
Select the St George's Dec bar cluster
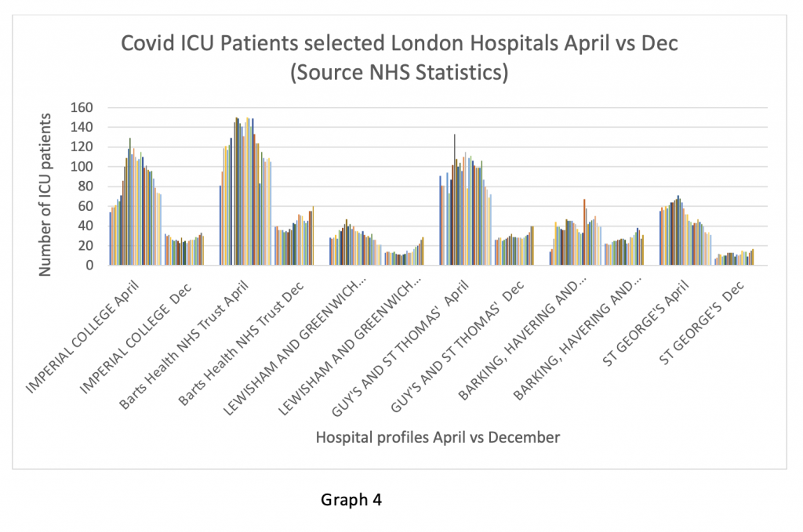734,259
